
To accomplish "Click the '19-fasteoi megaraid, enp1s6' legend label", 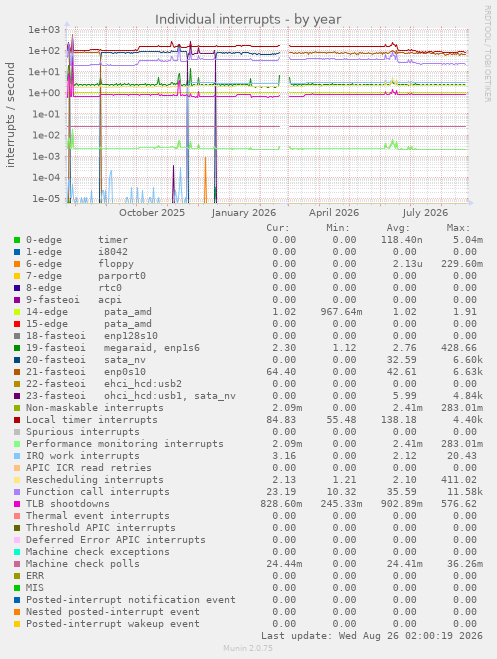I will coord(113,348).
